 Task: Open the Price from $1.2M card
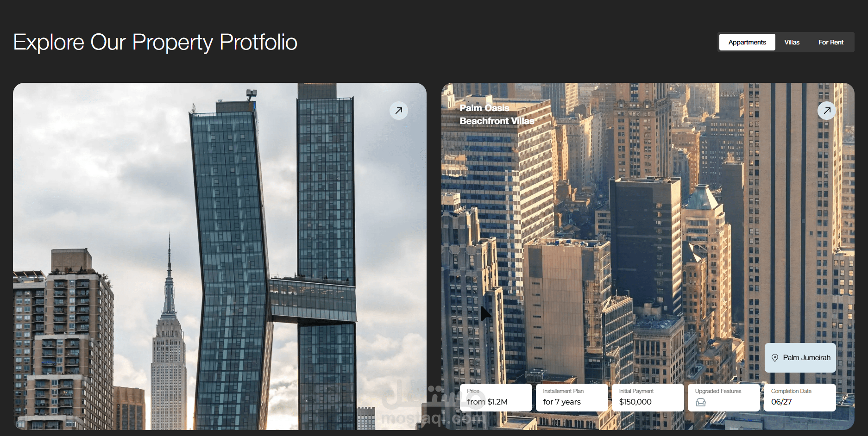point(496,397)
